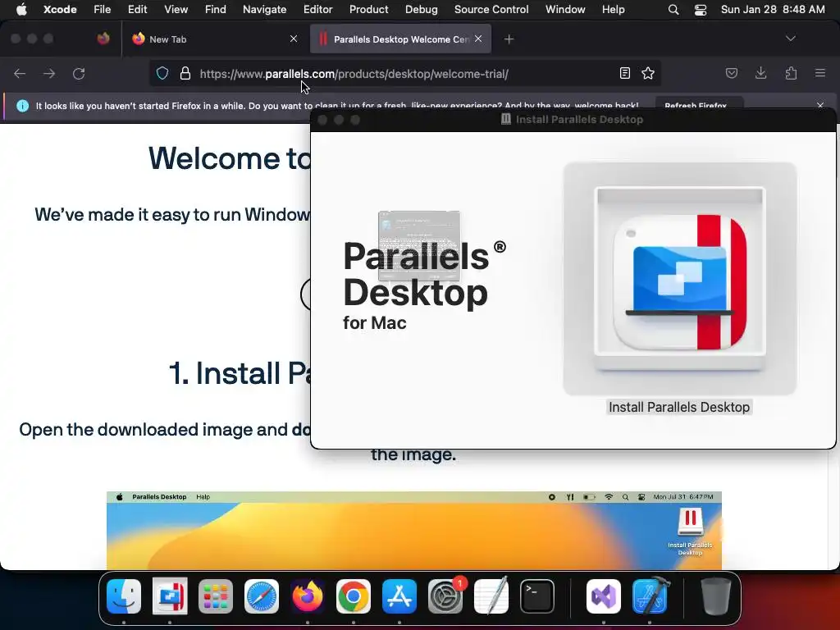Viewport: 840px width, 630px height.
Task: Open Launchpad from the Dock
Action: [x=216, y=596]
